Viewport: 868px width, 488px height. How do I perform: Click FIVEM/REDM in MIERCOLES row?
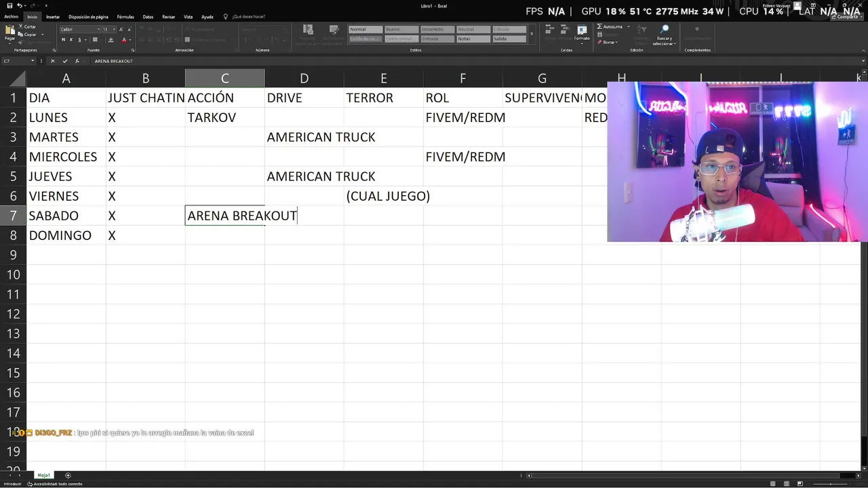coord(465,157)
